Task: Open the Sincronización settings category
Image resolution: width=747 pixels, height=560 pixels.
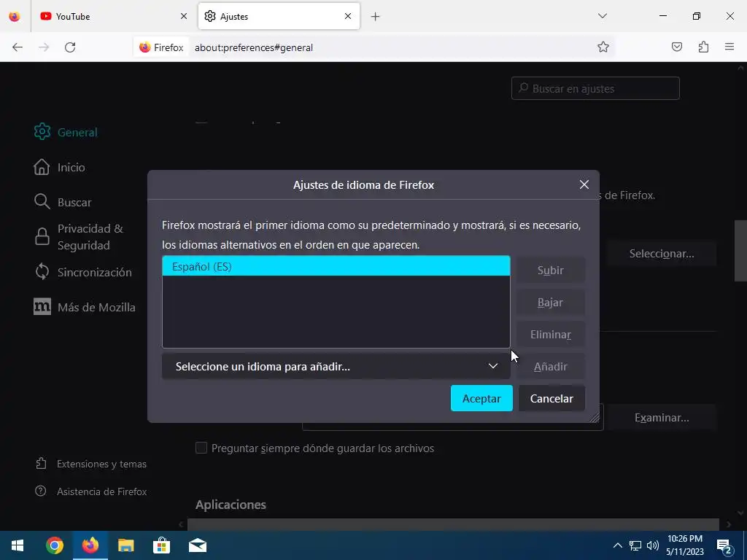Action: [83, 272]
